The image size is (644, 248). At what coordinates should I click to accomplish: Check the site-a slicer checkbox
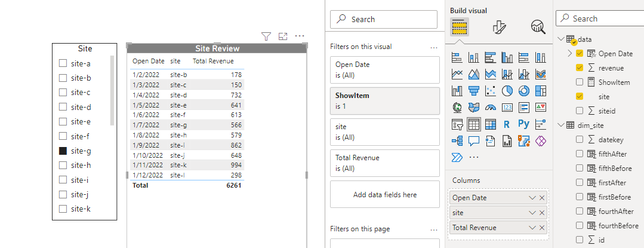point(63,63)
